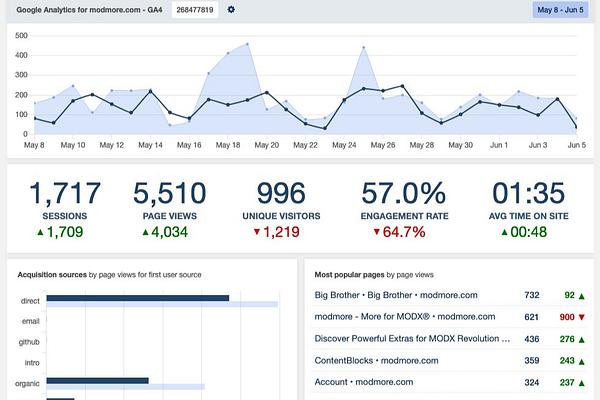Click the green up arrow beside 92
Screen dimensions: 600x400
[582, 296]
